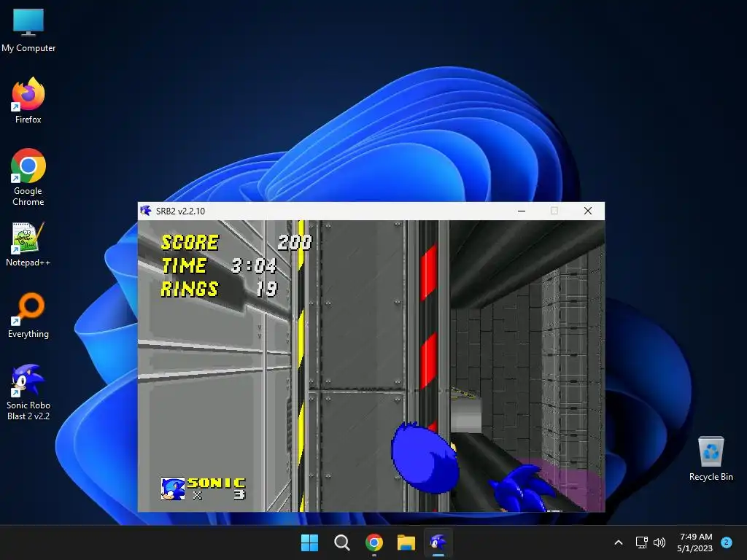Screen dimensions: 747x560
Task: Open the volume tray icon
Action: click(659, 542)
